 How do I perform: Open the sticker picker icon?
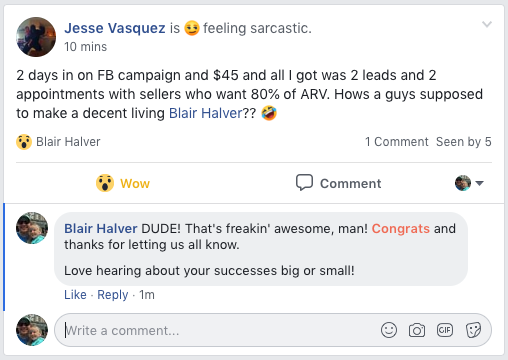(473, 330)
